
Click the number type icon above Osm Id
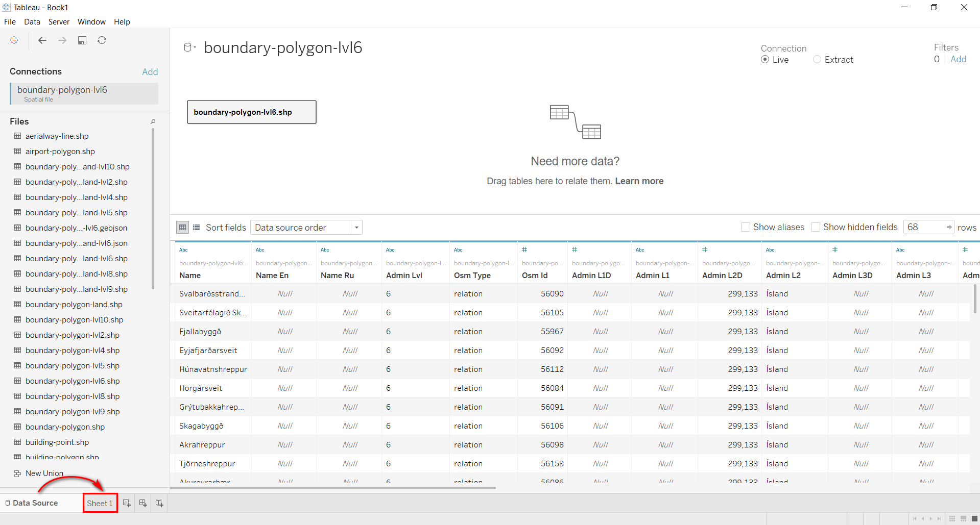[x=524, y=249]
